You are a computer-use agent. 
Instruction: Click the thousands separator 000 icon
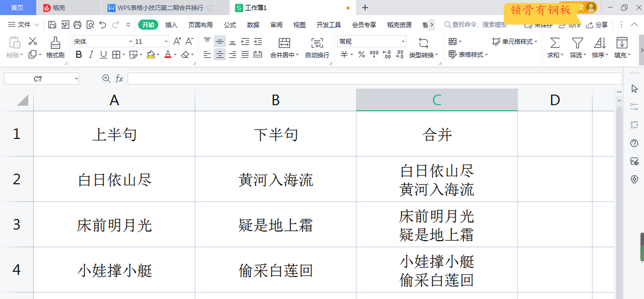pyautogui.click(x=374, y=54)
